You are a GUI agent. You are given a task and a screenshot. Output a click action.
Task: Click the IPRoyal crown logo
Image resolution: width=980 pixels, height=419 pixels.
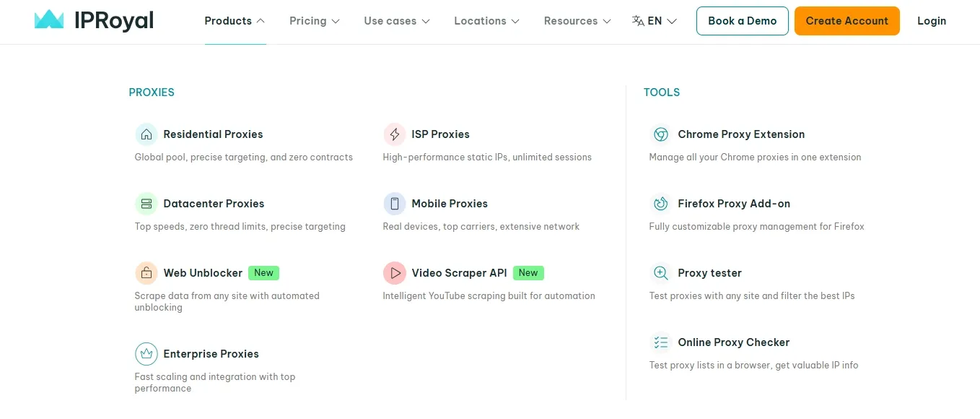[49, 20]
